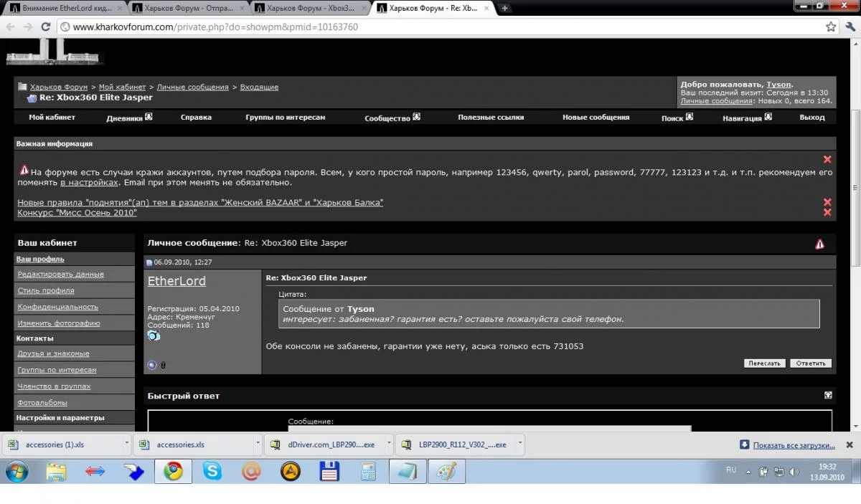Open Skype from the taskbar
The image size is (861, 504).
tap(212, 471)
